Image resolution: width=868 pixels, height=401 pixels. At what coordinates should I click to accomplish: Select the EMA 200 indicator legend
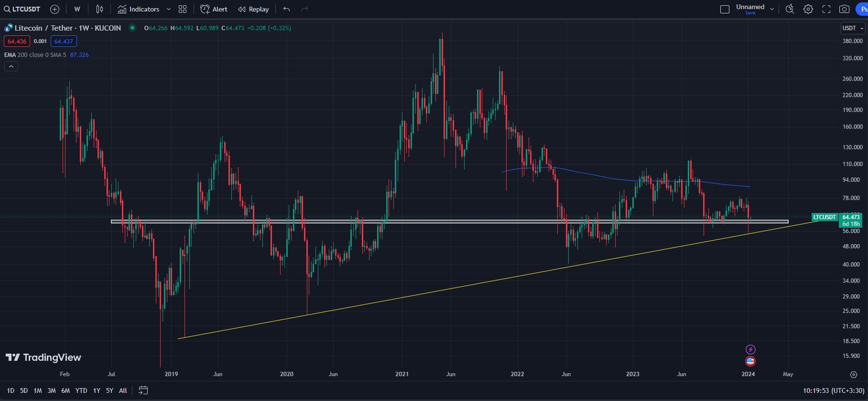click(35, 55)
